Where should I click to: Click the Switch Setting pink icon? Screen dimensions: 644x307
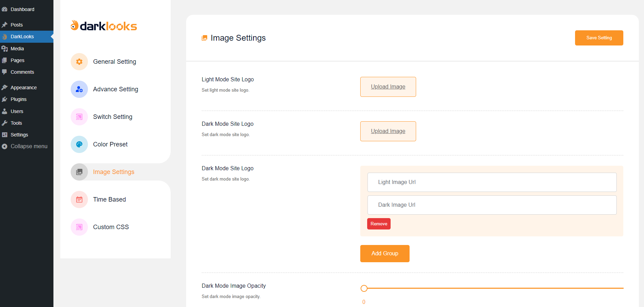point(79,117)
